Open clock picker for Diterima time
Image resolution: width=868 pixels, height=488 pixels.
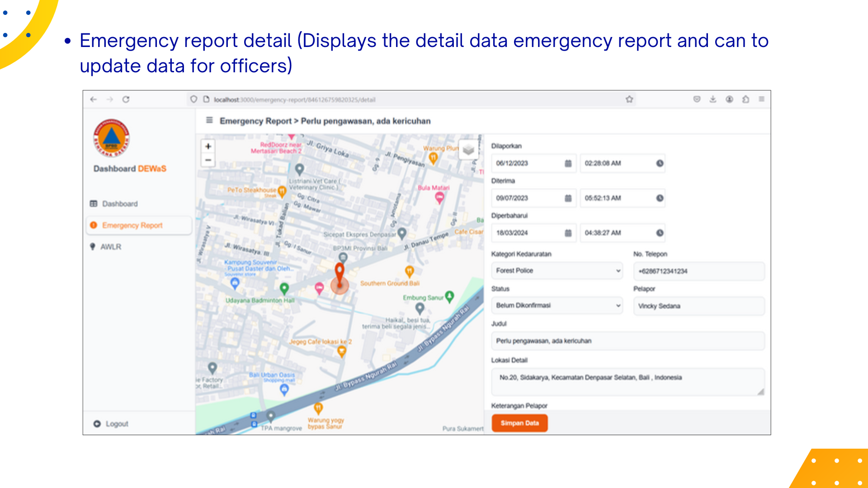tap(660, 198)
